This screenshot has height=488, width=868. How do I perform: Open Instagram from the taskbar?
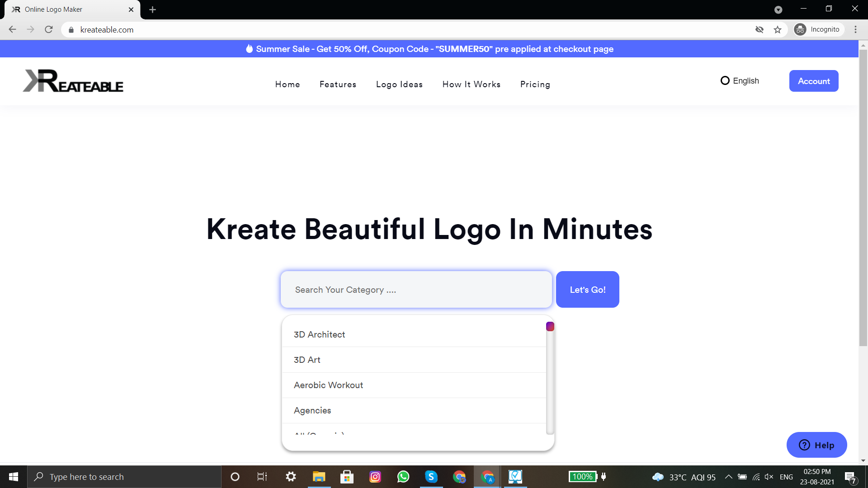point(375,477)
